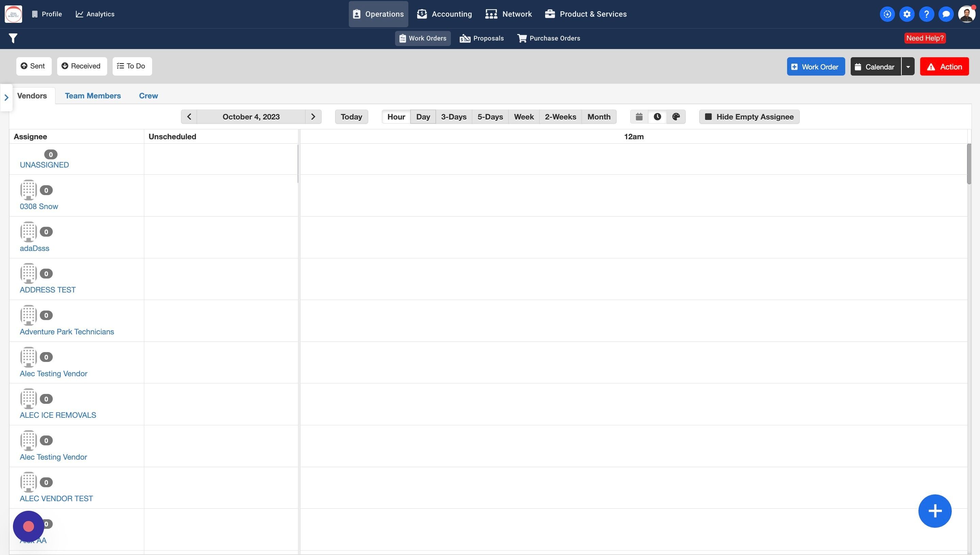Click the help question mark icon
The height and width of the screenshot is (555, 980).
coord(926,14)
